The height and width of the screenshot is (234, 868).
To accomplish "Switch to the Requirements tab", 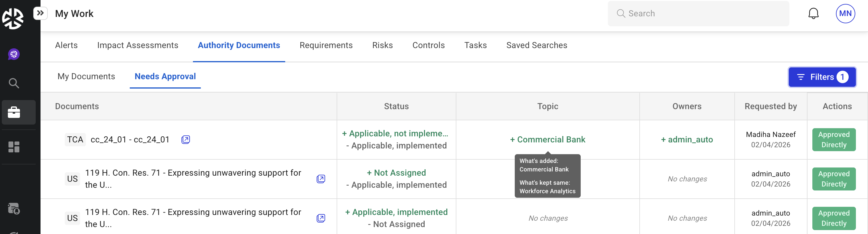I will tap(326, 45).
